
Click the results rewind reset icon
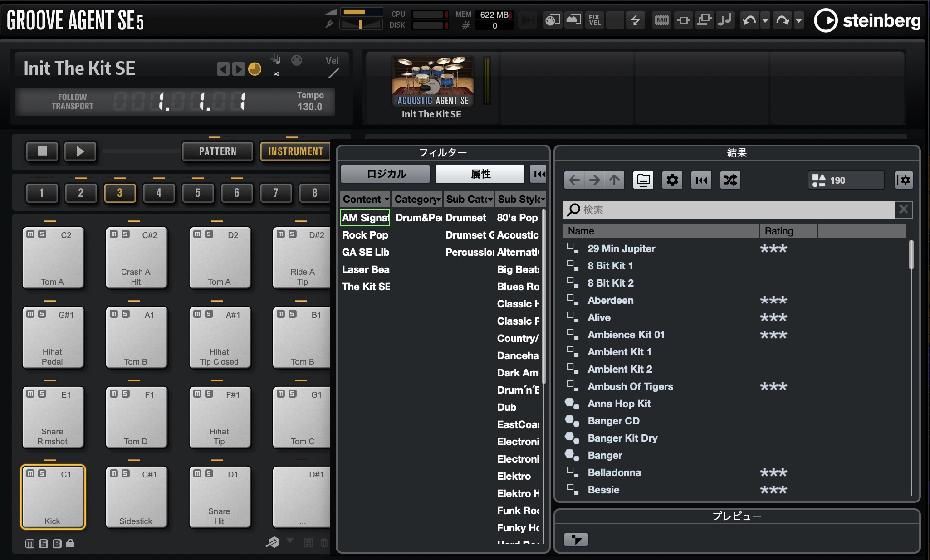point(701,180)
